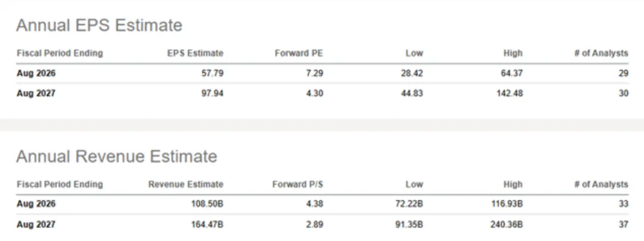
Task: Click the 2.89 forward P/S value
Action: click(x=314, y=224)
